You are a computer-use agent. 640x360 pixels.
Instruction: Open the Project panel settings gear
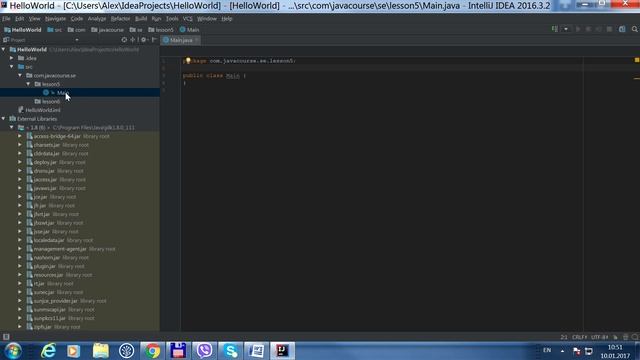[x=144, y=40]
